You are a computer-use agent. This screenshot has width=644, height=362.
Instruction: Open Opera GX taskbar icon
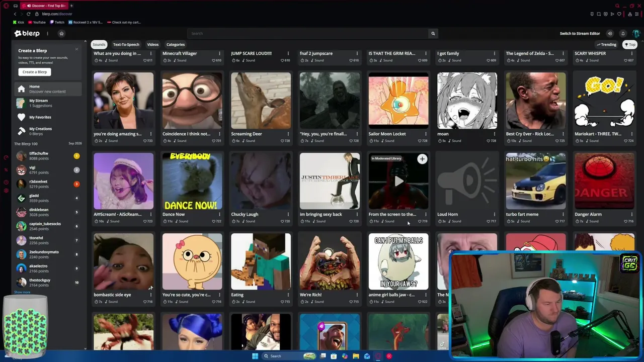click(378, 356)
